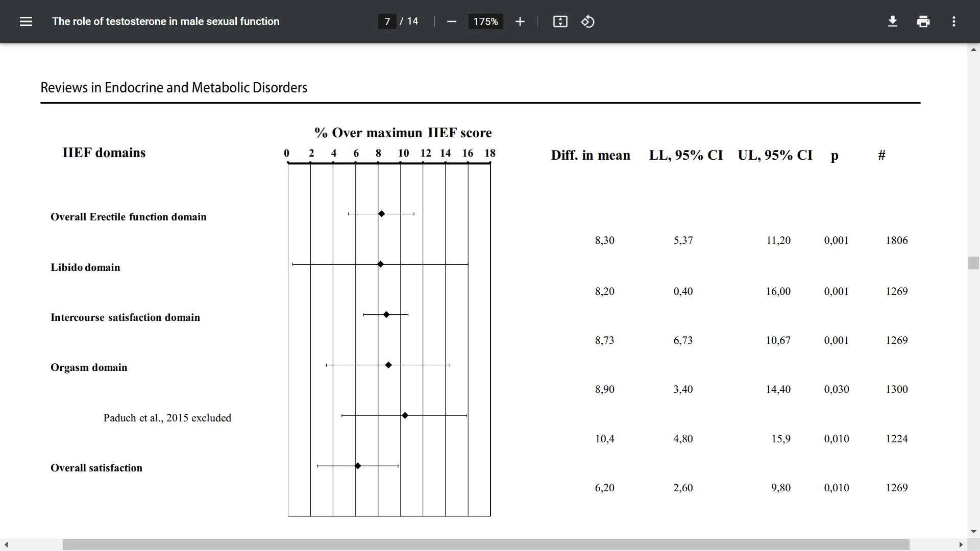Click the vertical scrollbar down arrow
Viewport: 980px width, 551px height.
973,532
